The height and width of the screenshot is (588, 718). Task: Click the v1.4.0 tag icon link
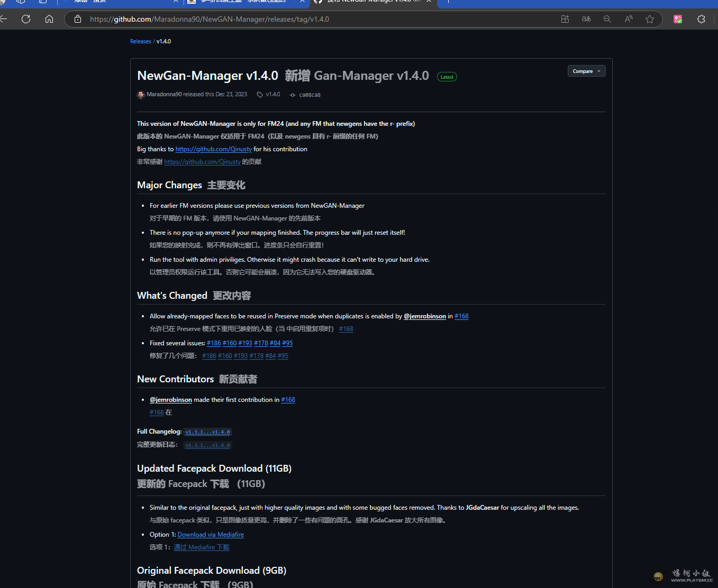click(268, 95)
